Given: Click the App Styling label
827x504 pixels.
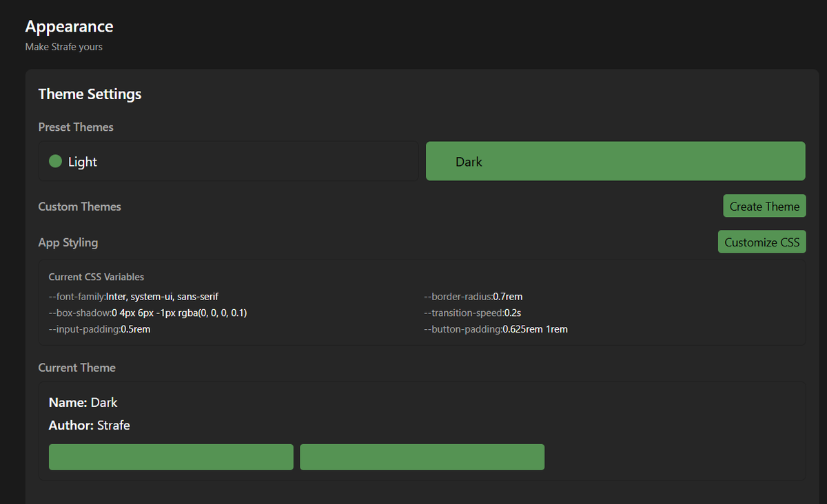Looking at the screenshot, I should (68, 242).
